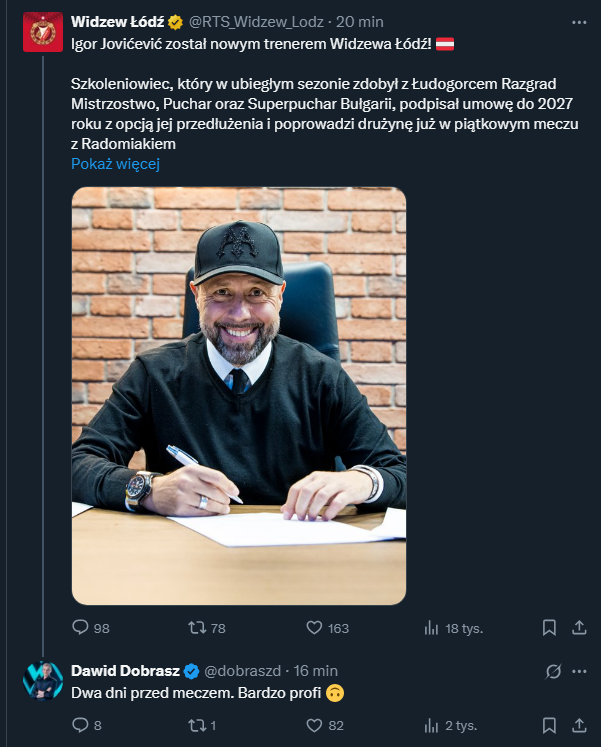Expand post text with Pokaż więcej
This screenshot has height=747, width=601.
115,164
